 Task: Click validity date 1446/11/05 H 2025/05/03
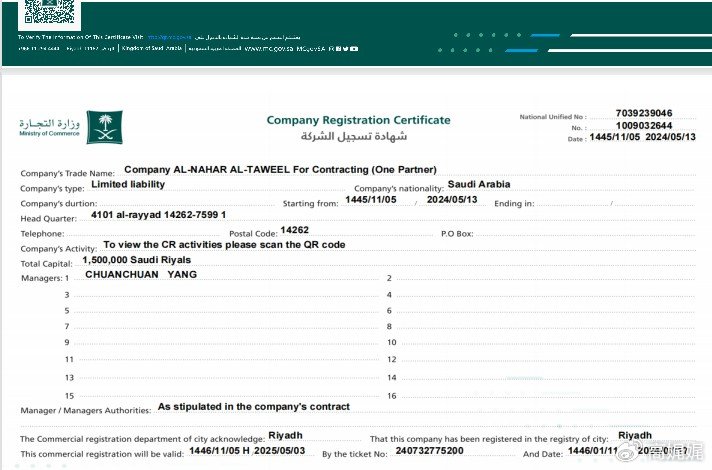click(247, 450)
